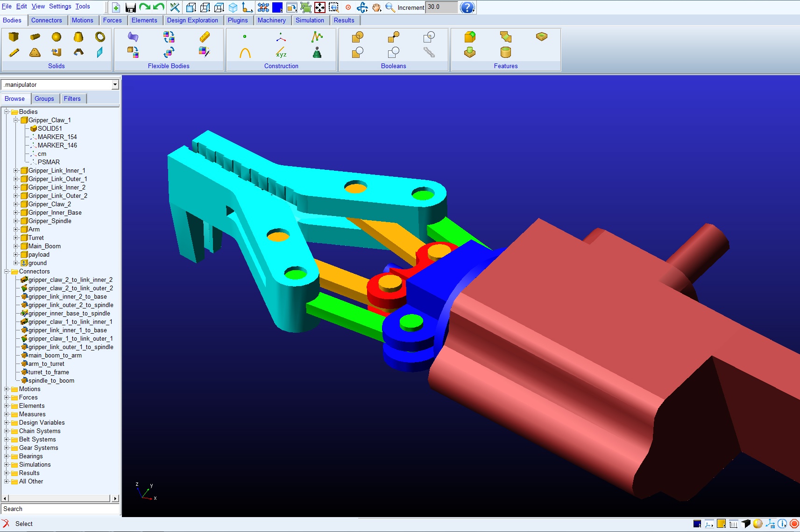
Task: Select the turret_to_frame connector
Action: pyautogui.click(x=49, y=372)
